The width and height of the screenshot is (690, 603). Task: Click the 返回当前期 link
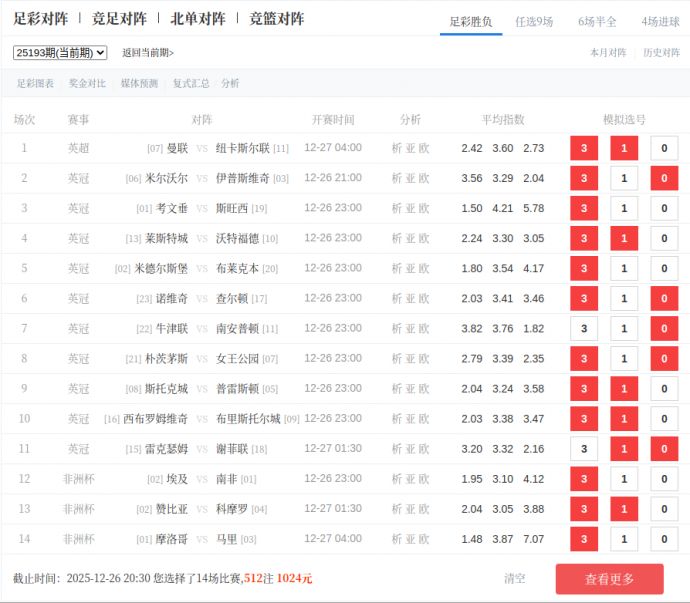click(x=147, y=53)
